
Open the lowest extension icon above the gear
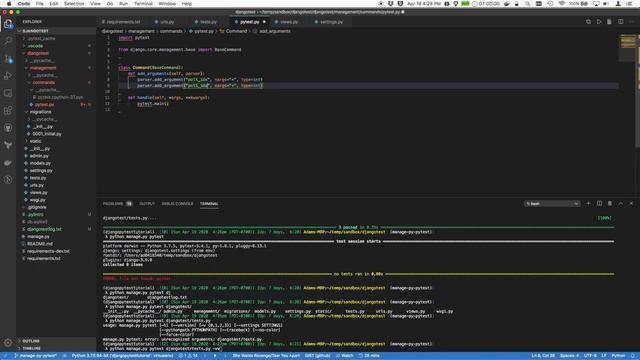[8, 180]
